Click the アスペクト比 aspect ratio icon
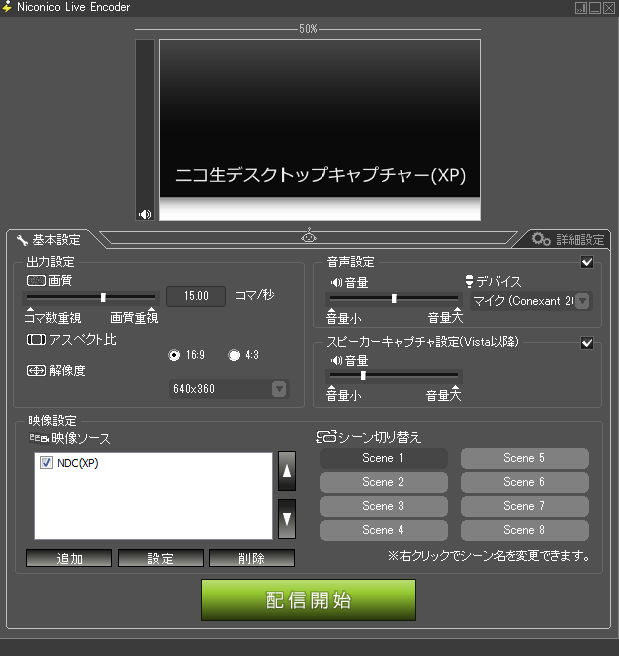Image resolution: width=619 pixels, height=656 pixels. coord(36,340)
